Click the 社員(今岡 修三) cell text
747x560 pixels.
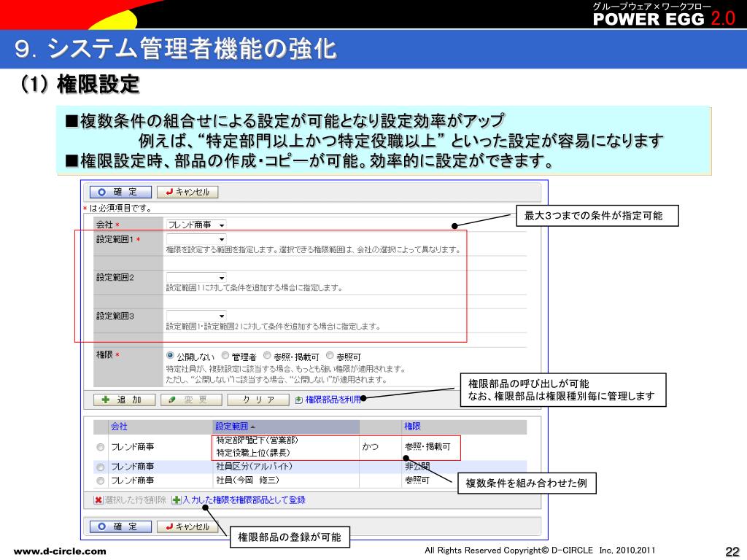[x=247, y=480]
